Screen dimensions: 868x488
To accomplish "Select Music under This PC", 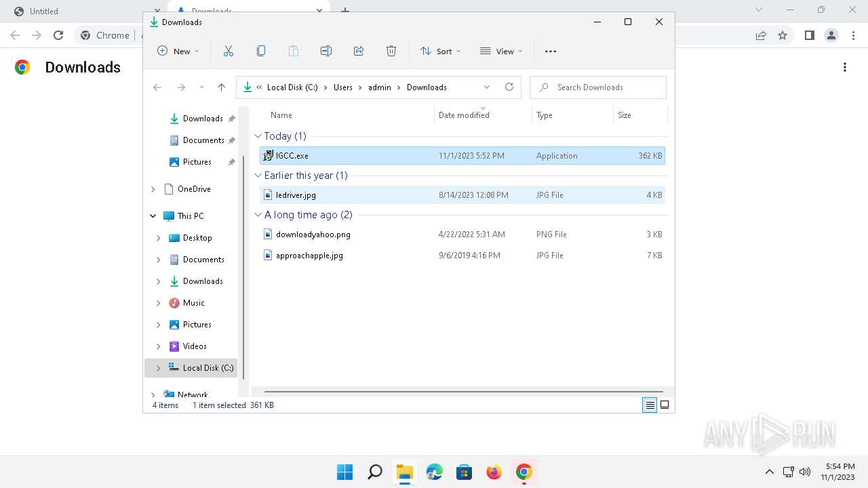I will click(x=193, y=303).
